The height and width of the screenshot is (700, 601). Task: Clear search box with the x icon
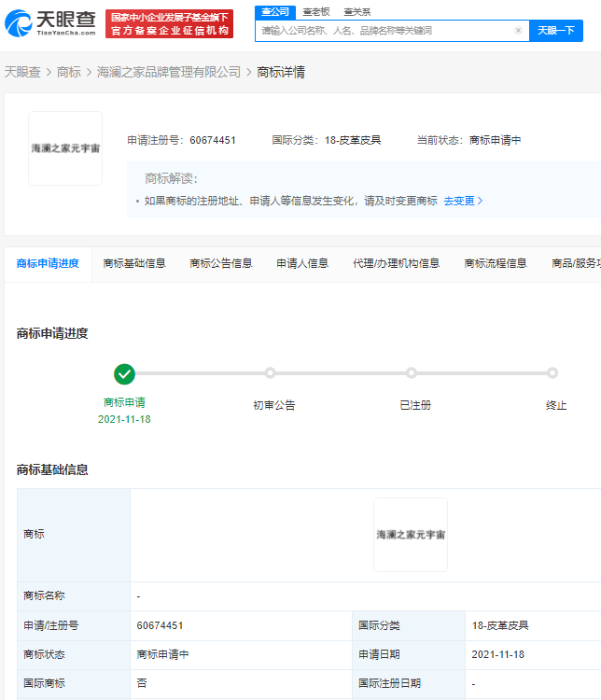518,31
